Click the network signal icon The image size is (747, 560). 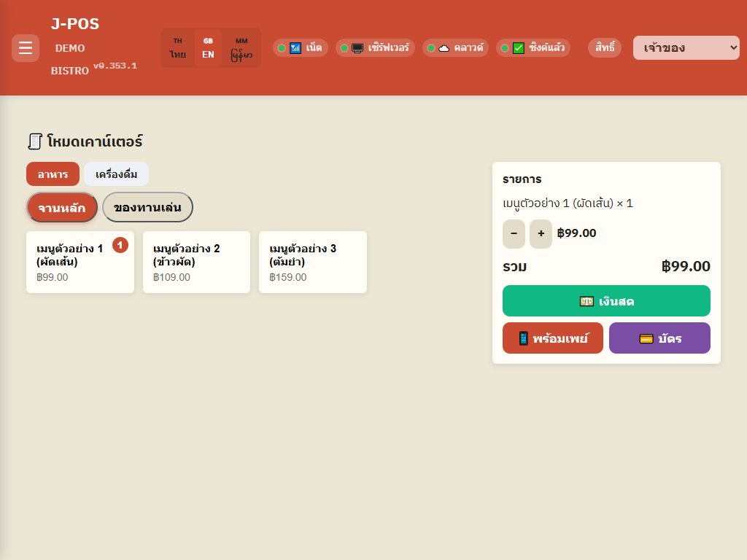[x=295, y=48]
